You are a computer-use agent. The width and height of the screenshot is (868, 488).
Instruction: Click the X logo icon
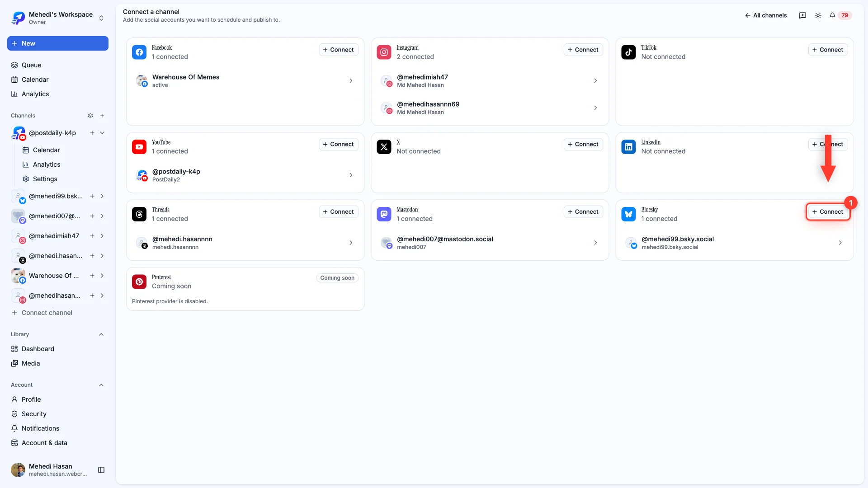[x=384, y=147]
